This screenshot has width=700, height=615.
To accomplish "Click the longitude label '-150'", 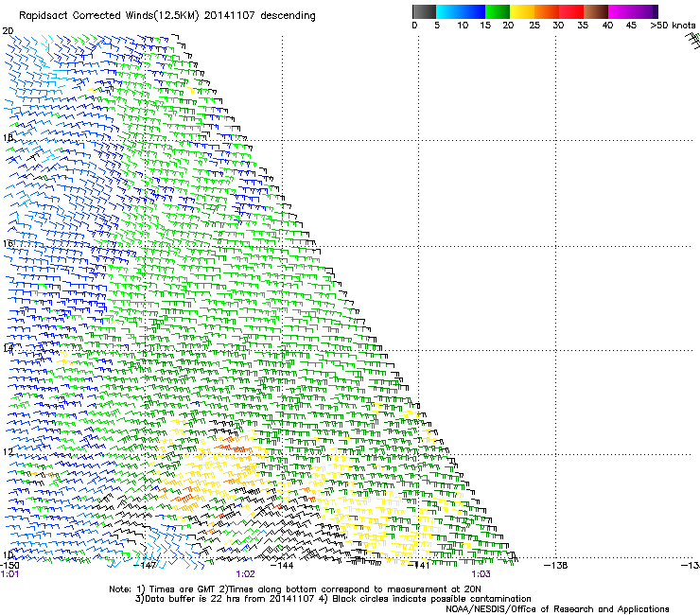I will tap(9, 566).
